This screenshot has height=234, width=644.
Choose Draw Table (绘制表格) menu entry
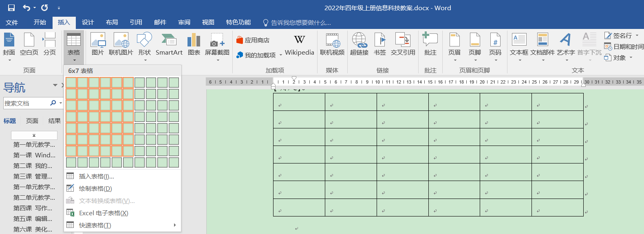pos(122,188)
